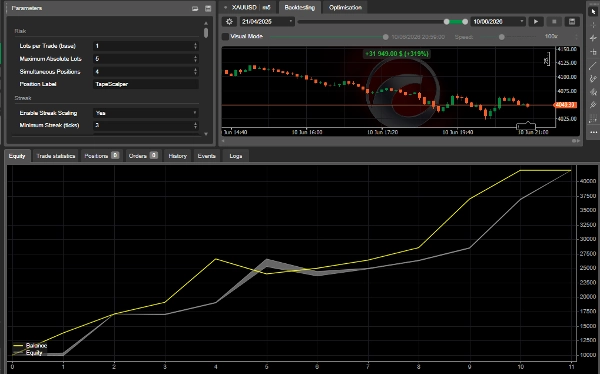
Task: Click Maximum Absolute Lots stepper arrows
Action: [195, 59]
